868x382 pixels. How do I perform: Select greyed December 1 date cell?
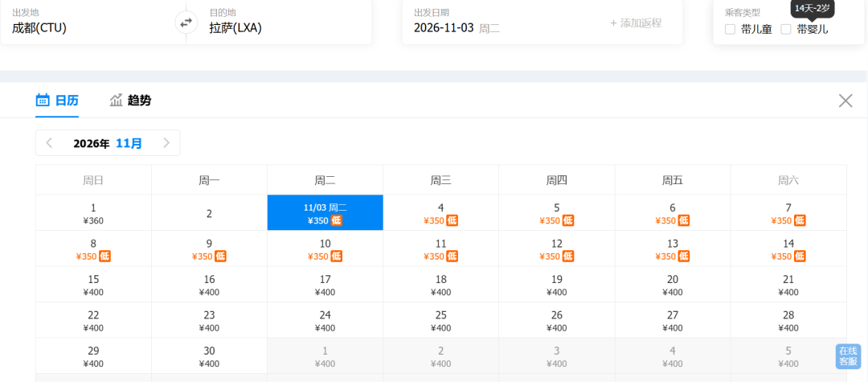[325, 356]
